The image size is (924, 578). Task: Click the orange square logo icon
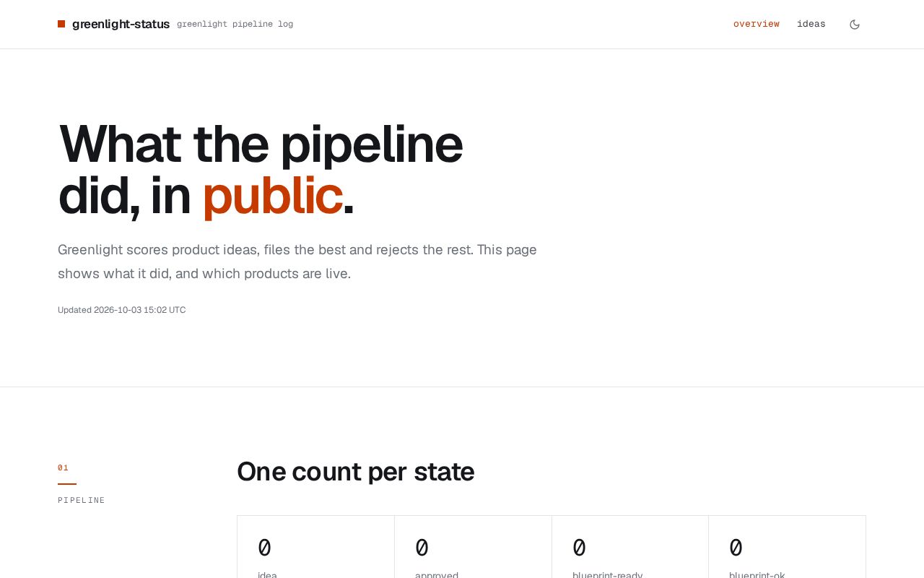click(x=61, y=24)
